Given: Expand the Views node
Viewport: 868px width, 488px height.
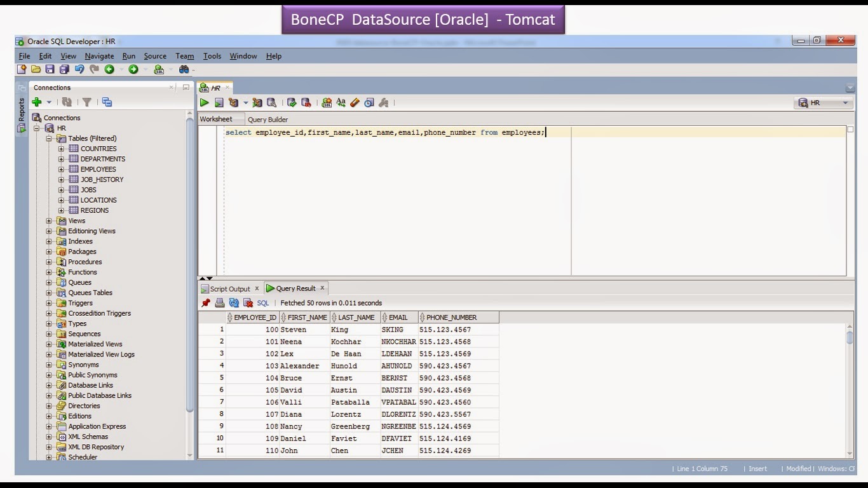Looking at the screenshot, I should pyautogui.click(x=49, y=221).
